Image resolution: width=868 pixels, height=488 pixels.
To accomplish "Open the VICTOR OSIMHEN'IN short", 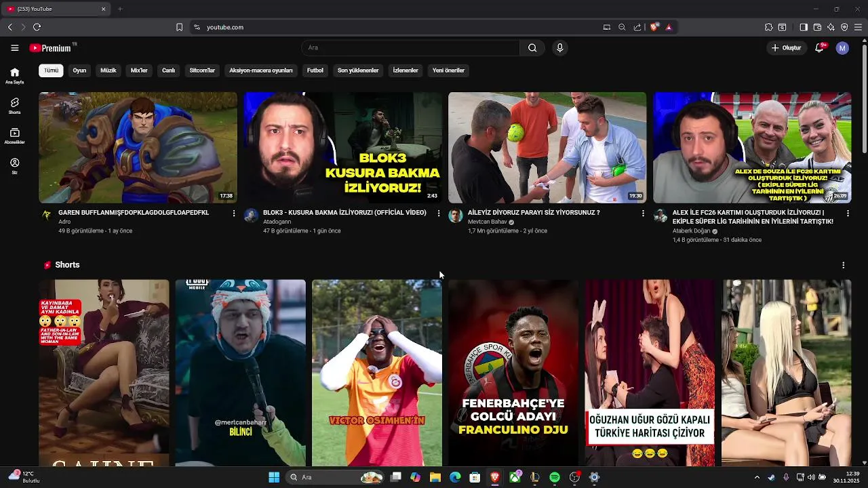I will [x=377, y=373].
